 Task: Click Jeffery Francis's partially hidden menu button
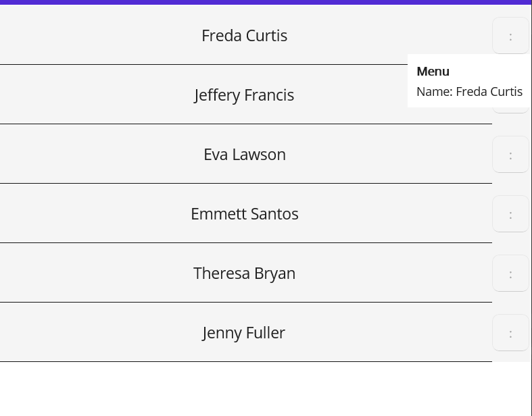pyautogui.click(x=510, y=110)
